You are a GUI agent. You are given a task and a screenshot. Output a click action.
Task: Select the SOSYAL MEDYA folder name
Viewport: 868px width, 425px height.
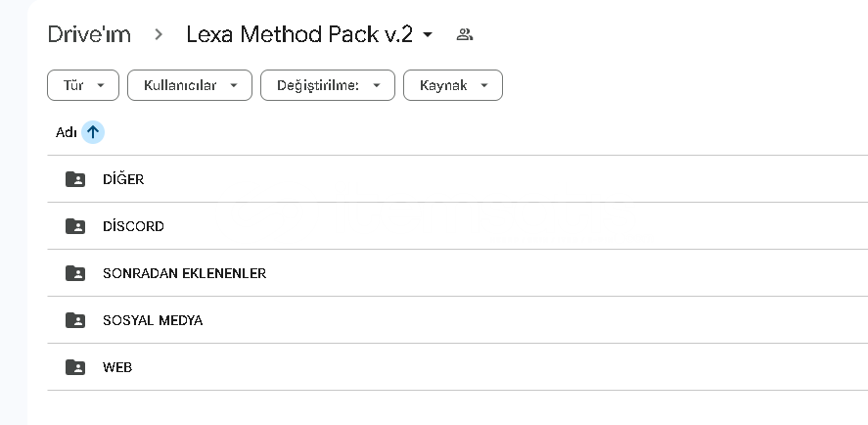click(x=153, y=320)
